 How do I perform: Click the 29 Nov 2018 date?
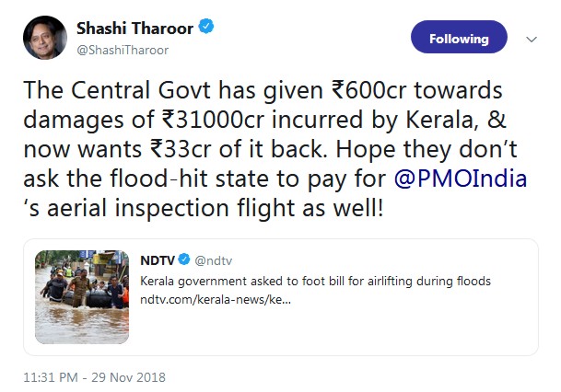[128, 377]
